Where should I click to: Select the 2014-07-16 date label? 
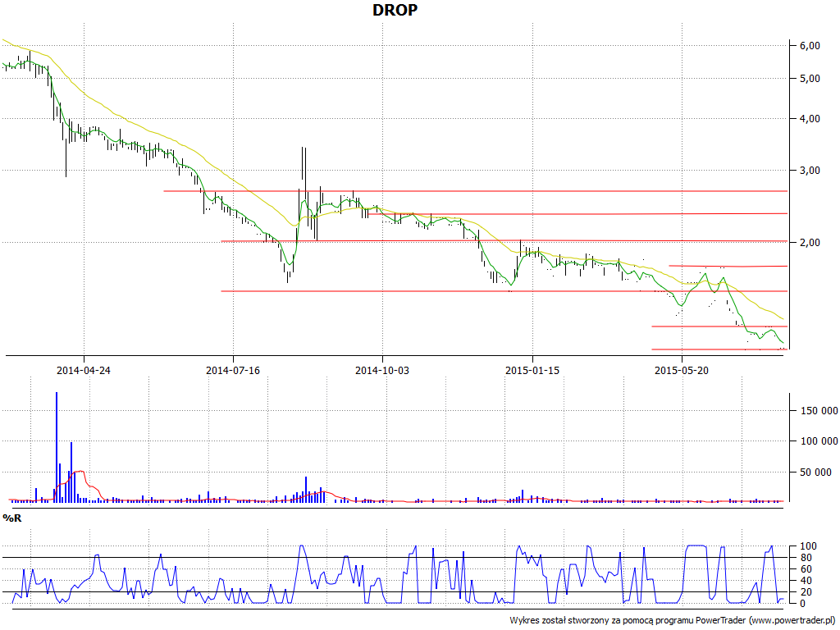233,370
